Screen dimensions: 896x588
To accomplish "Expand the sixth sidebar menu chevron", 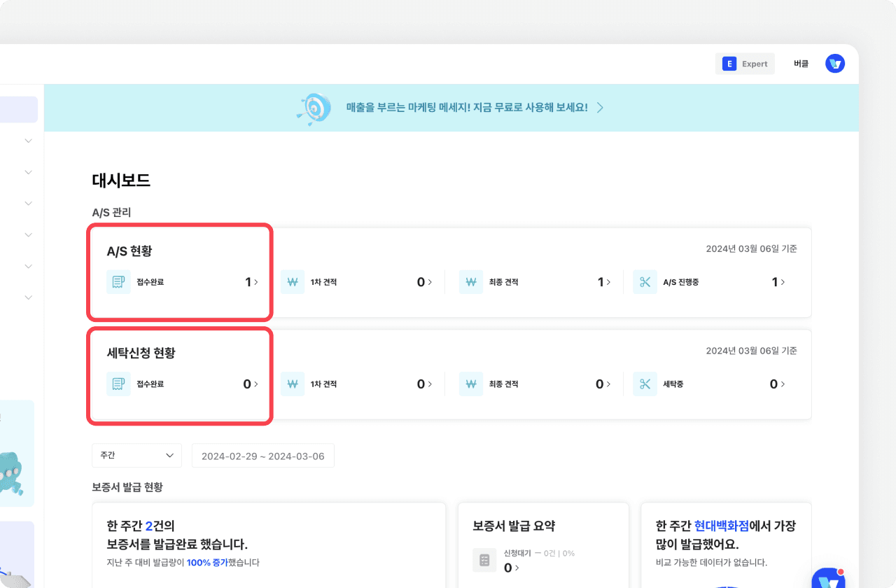I will (28, 297).
